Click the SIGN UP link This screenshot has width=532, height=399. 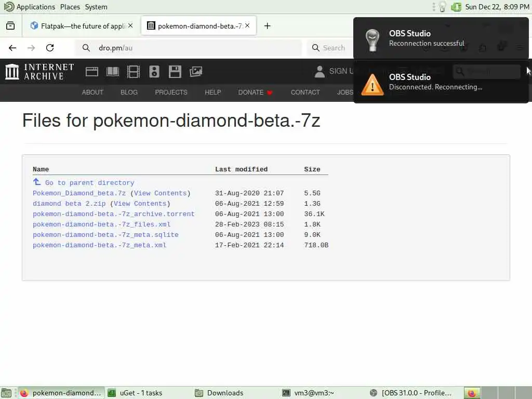tap(341, 71)
